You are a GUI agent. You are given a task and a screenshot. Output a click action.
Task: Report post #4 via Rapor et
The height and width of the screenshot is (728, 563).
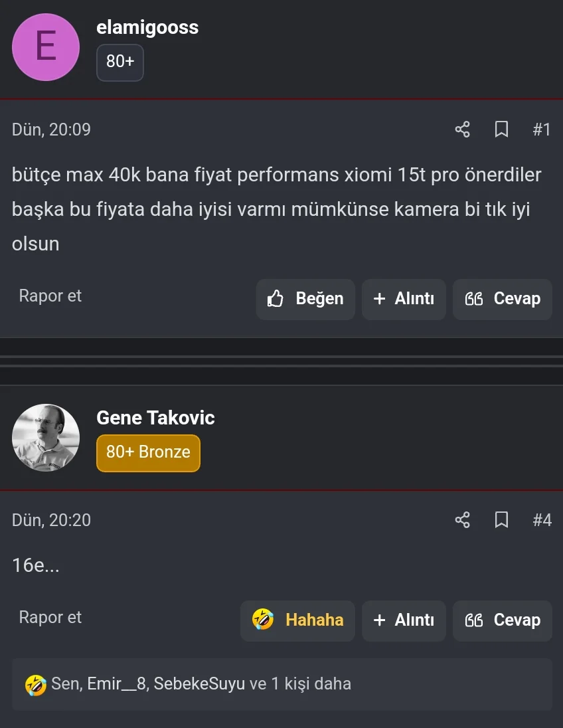click(50, 617)
